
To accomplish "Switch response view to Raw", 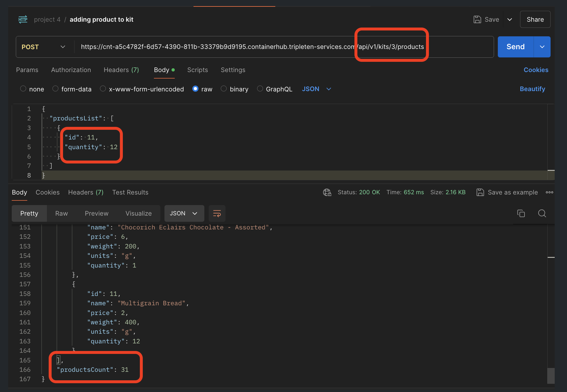I will [62, 213].
